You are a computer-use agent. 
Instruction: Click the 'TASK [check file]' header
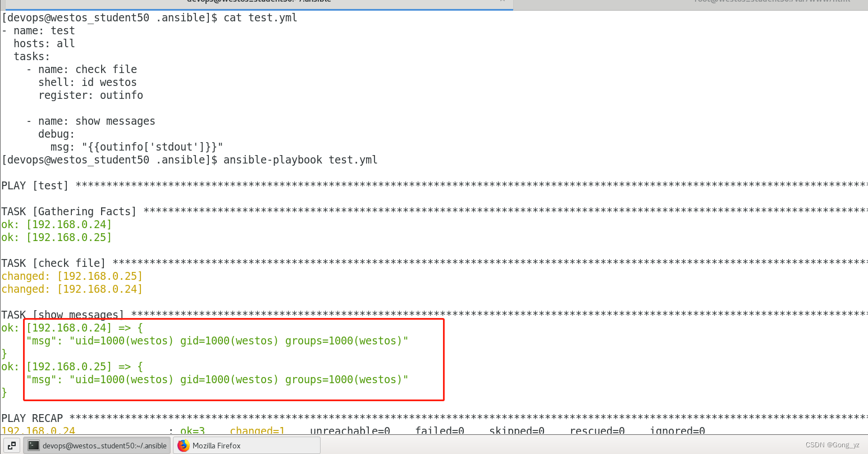[53, 263]
